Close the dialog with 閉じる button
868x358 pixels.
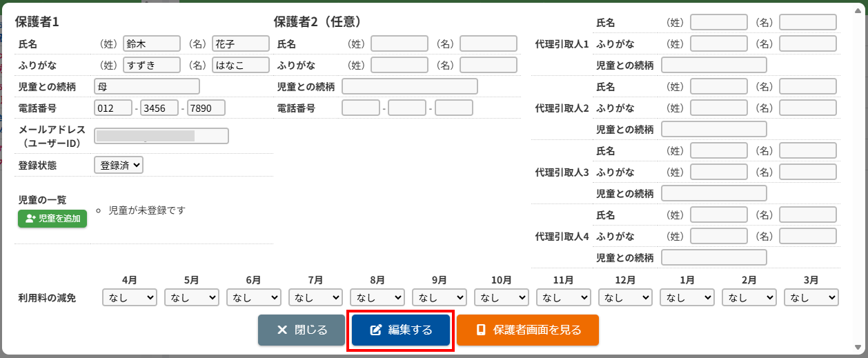click(302, 330)
